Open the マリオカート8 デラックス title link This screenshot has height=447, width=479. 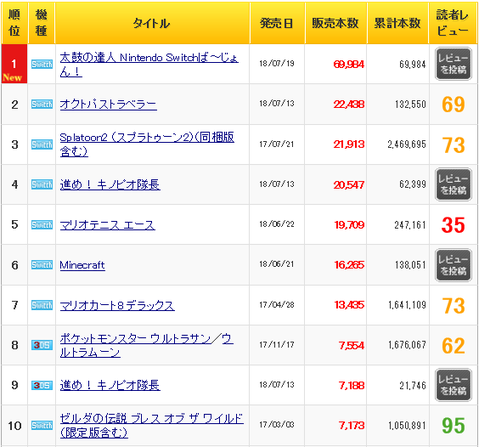(x=117, y=305)
